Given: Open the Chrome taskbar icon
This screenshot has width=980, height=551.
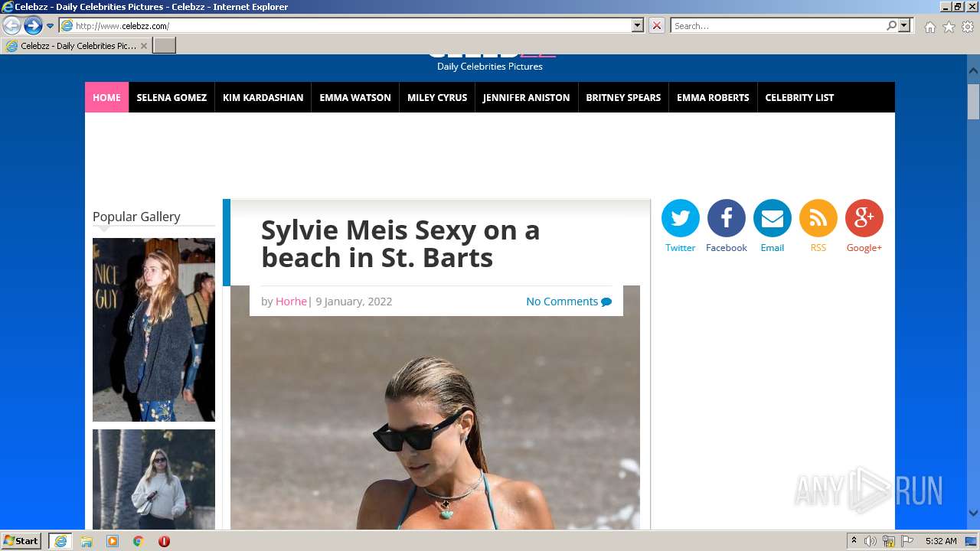Looking at the screenshot, I should (x=139, y=541).
